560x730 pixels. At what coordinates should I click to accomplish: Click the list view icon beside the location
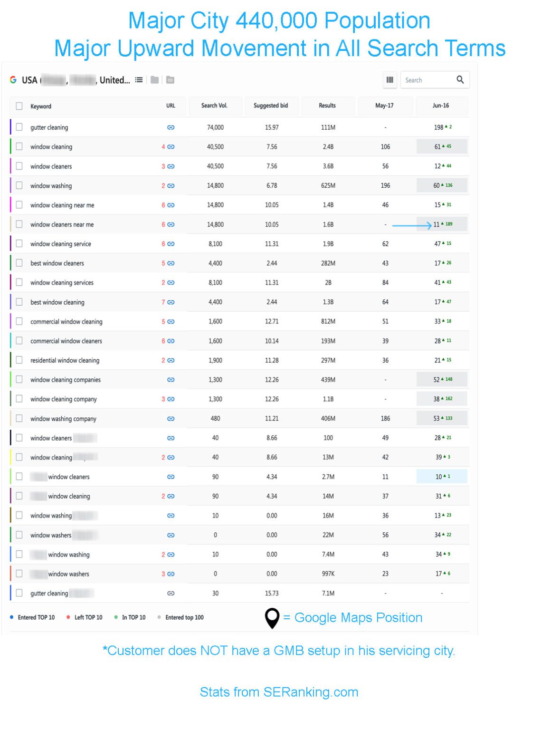pos(139,80)
